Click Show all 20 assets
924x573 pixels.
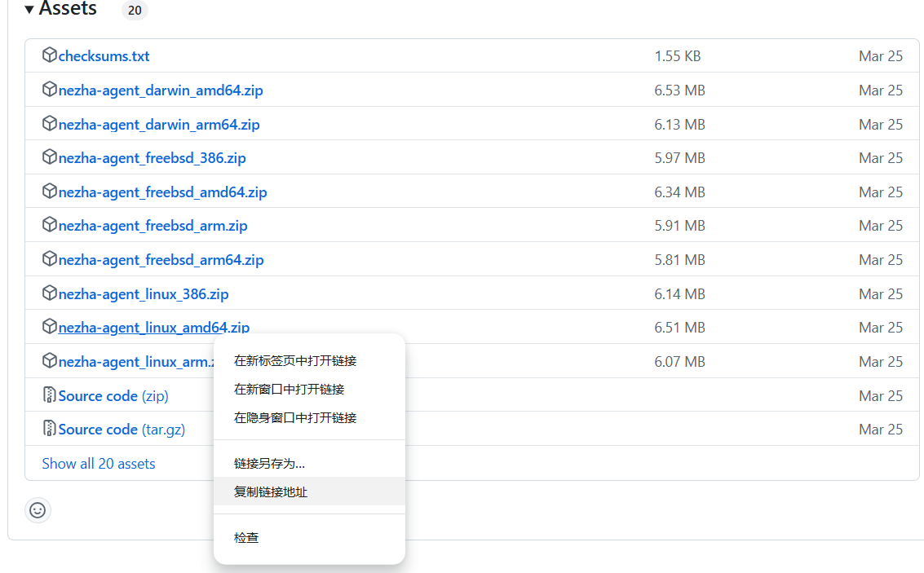click(x=99, y=464)
